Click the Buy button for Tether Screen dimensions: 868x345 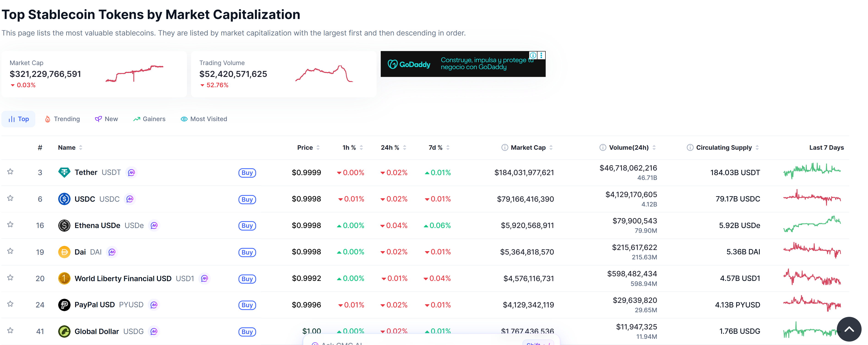click(247, 172)
